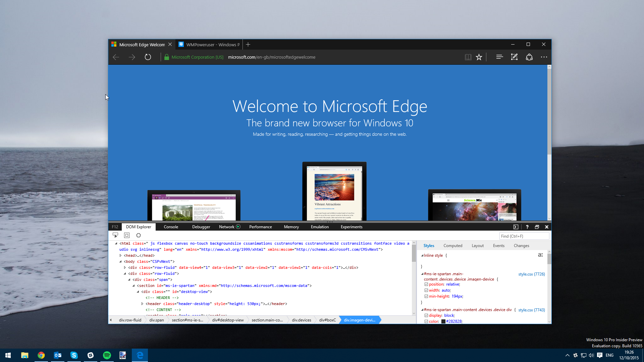
Task: Go back to the previous page
Action: 116,57
